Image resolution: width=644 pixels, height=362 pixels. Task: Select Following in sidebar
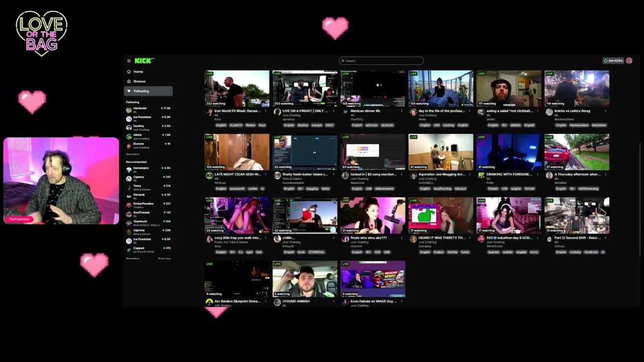click(148, 91)
